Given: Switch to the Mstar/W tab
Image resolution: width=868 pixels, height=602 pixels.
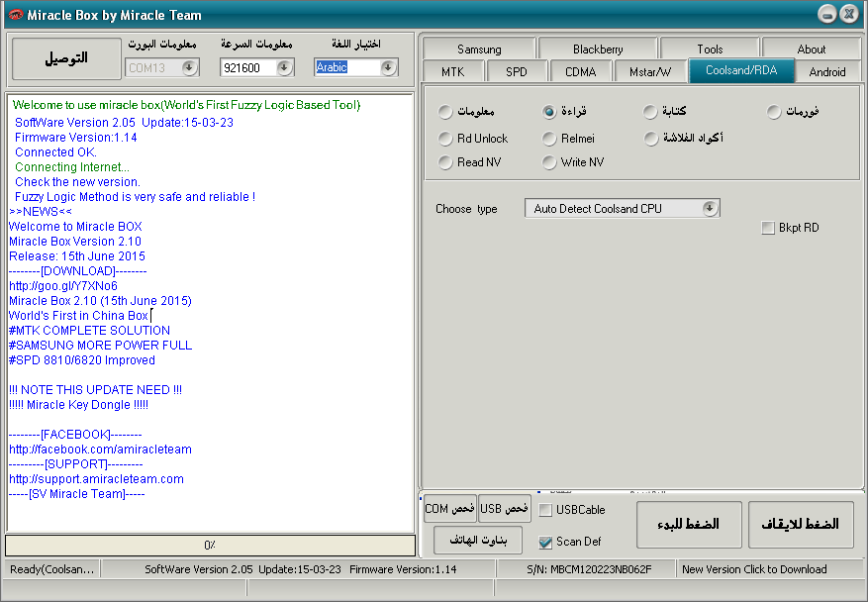Looking at the screenshot, I should [x=650, y=71].
